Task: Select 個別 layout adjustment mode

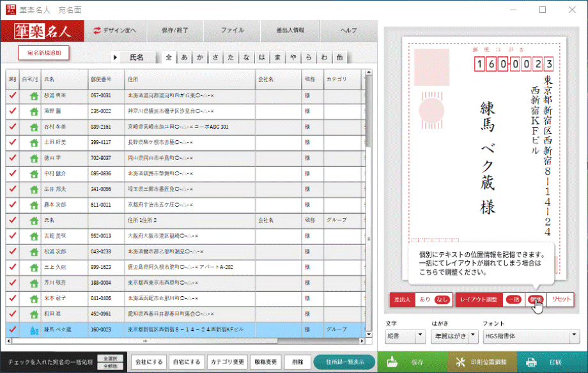Action: pos(536,299)
